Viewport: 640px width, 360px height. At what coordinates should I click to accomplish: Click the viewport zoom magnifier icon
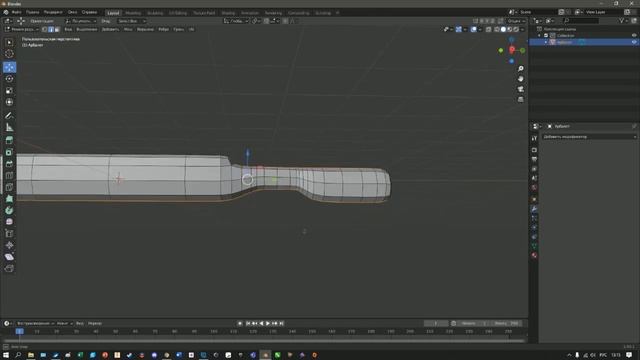pos(520,69)
